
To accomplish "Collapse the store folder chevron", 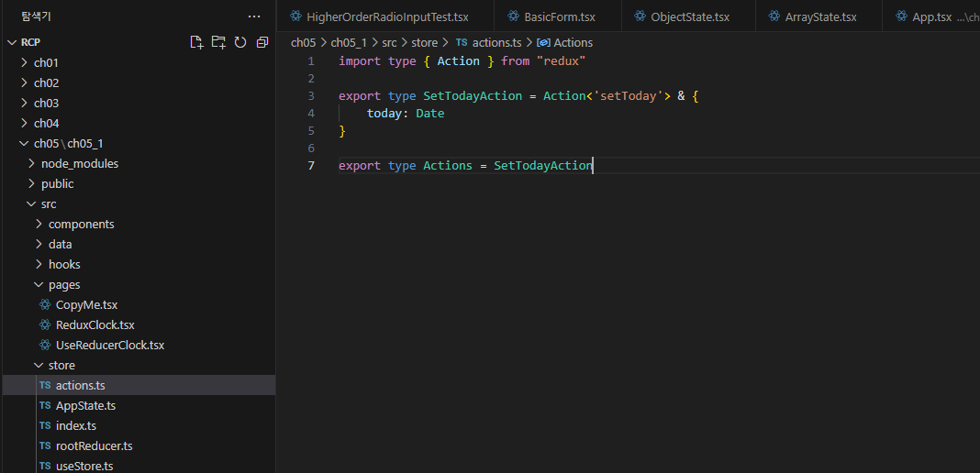I will 39,365.
